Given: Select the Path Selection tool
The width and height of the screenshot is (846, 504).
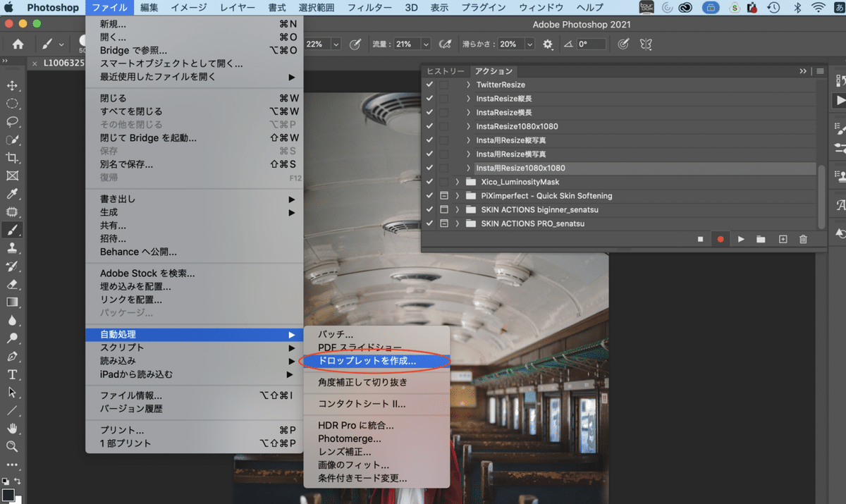Looking at the screenshot, I should point(12,392).
